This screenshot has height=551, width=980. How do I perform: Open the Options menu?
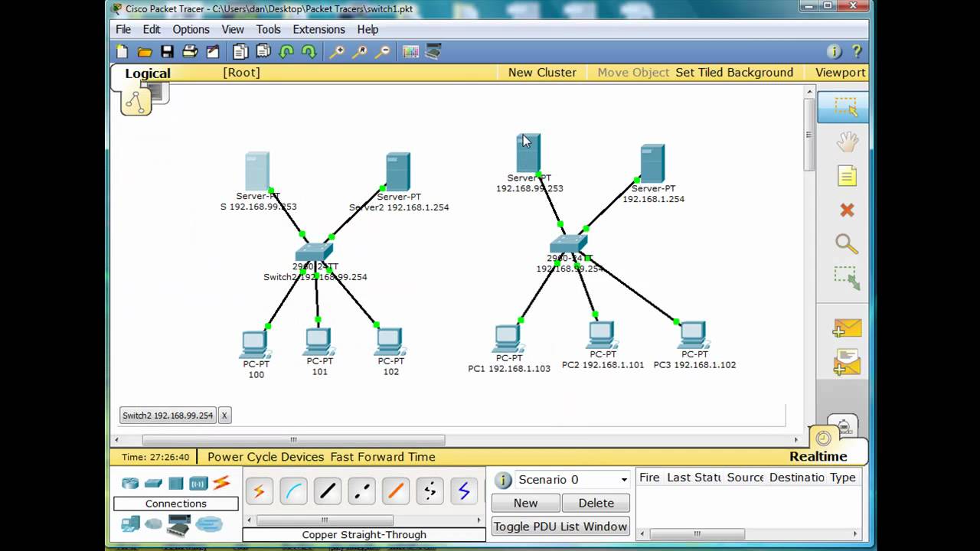click(191, 29)
